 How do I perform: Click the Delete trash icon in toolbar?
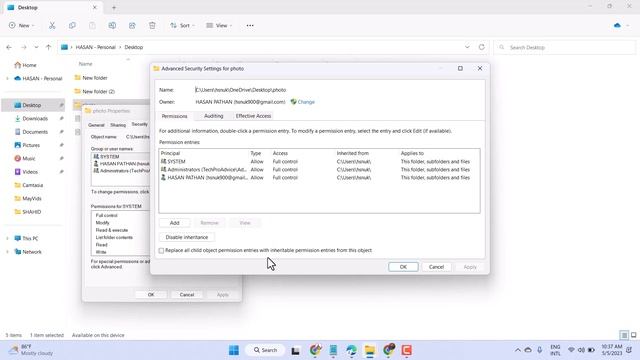pyautogui.click(x=152, y=25)
